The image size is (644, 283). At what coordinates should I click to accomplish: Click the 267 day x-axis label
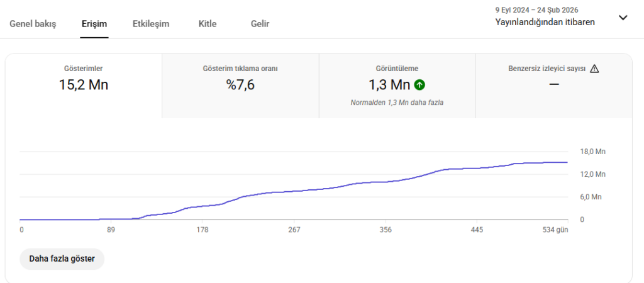pyautogui.click(x=294, y=230)
